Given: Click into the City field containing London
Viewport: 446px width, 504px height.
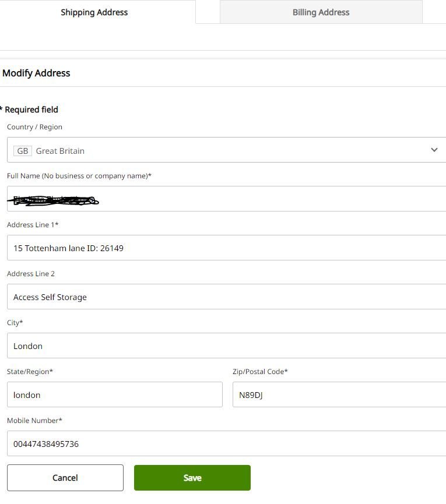Looking at the screenshot, I should click(x=226, y=346).
